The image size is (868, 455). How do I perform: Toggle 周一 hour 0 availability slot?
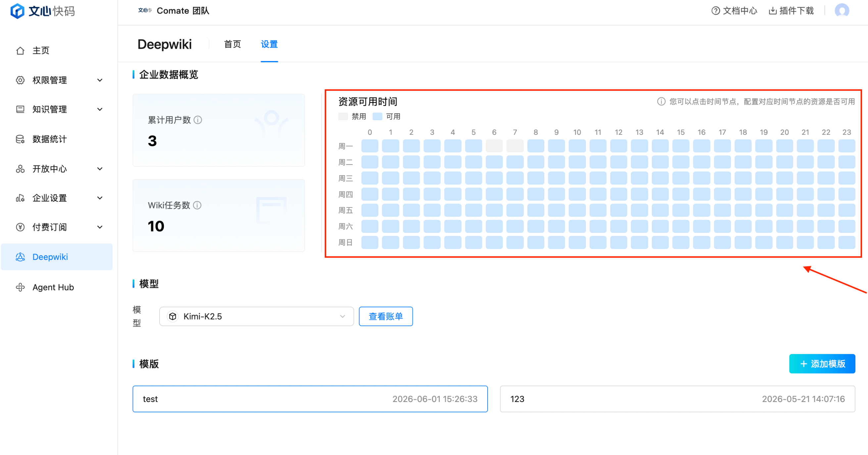(370, 146)
